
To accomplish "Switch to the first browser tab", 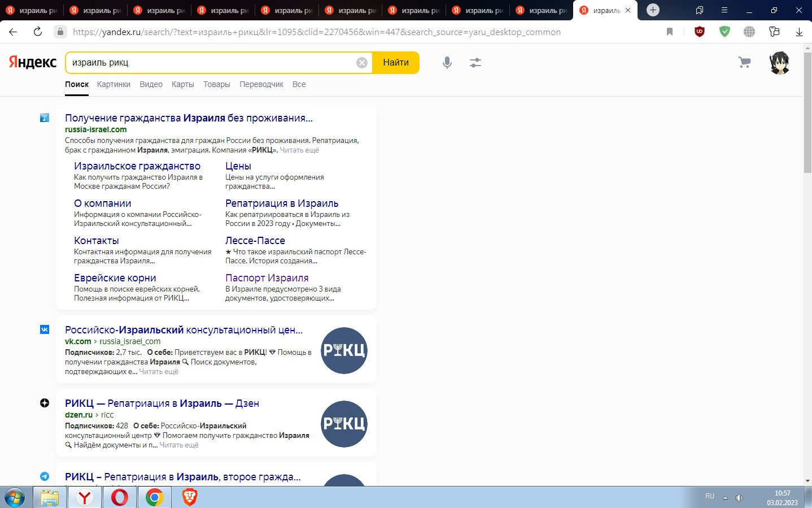I will 32,10.
